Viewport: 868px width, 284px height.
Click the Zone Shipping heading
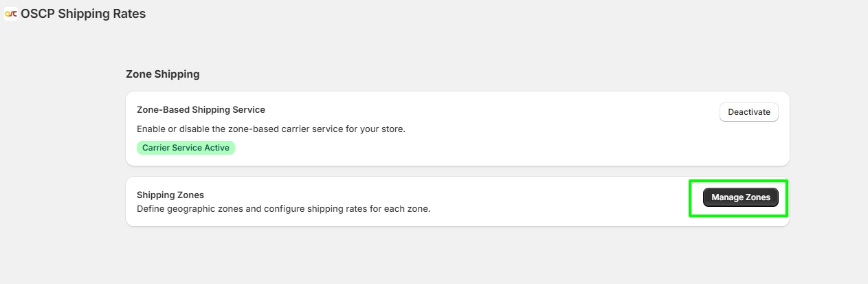click(x=162, y=74)
